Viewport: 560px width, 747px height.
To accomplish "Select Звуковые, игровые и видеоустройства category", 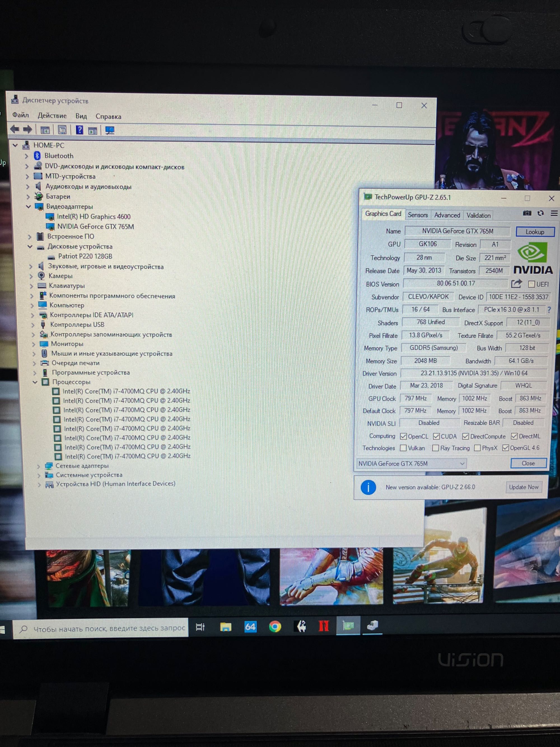I will 106,267.
